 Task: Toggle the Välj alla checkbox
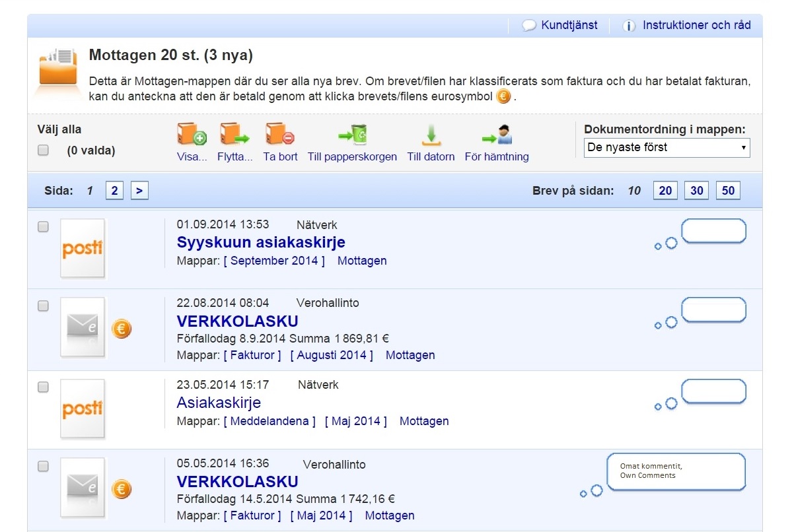(44, 150)
